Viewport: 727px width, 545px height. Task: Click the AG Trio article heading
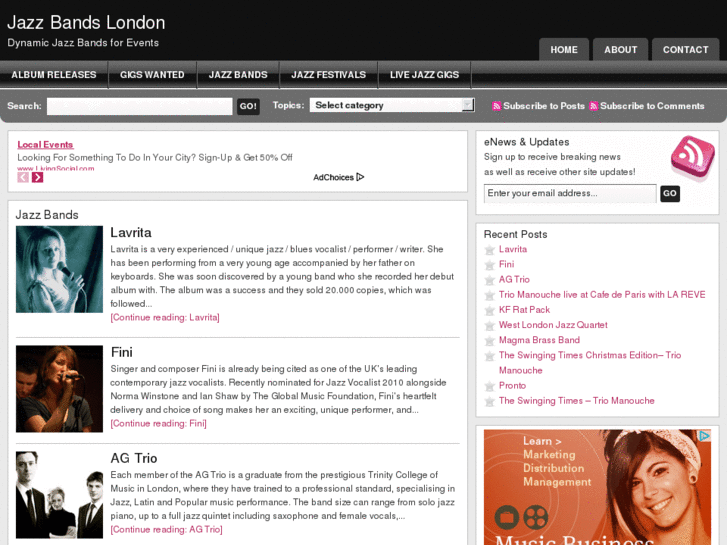(x=134, y=458)
